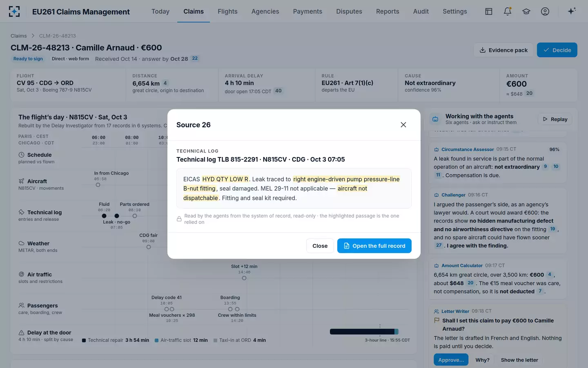Open the Reports tab
This screenshot has width=588, height=368.
tap(388, 11)
